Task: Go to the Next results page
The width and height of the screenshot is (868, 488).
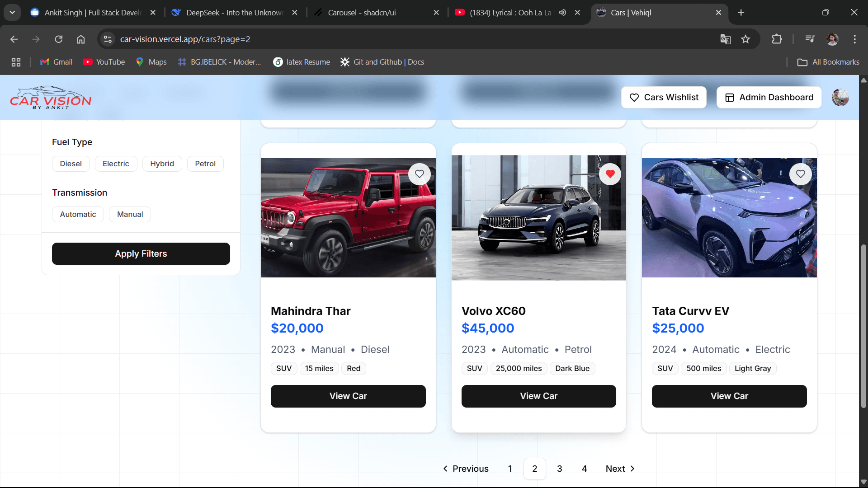Action: pyautogui.click(x=620, y=469)
